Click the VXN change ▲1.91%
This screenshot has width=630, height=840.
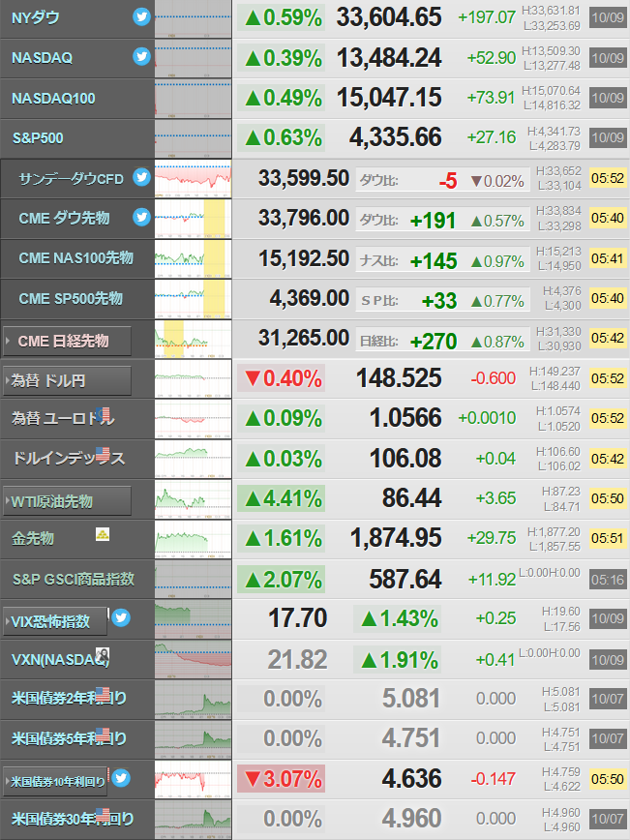[x=398, y=660]
